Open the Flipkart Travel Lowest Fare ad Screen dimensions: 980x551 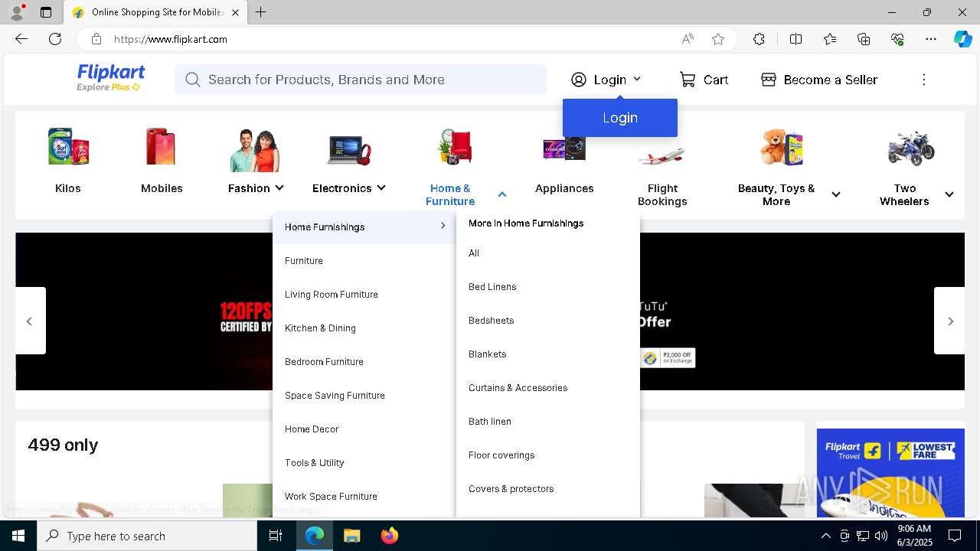(890, 473)
